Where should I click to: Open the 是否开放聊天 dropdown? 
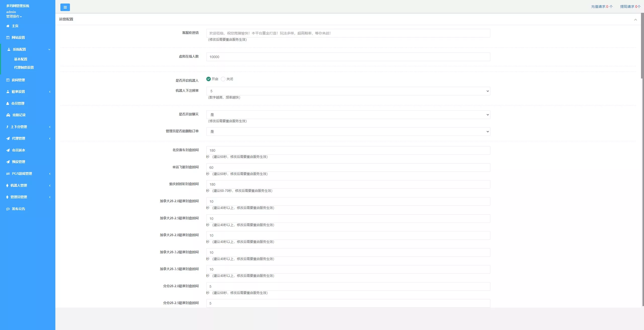(348, 115)
